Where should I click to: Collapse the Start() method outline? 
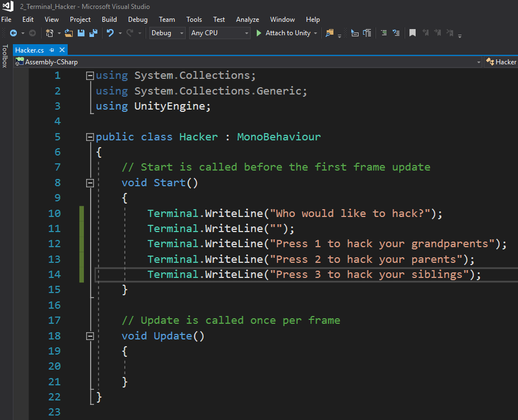[x=90, y=183]
